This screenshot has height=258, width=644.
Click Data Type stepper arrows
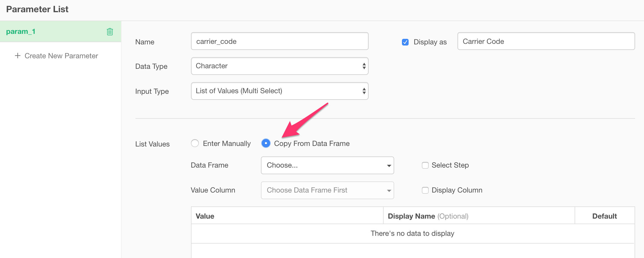pyautogui.click(x=364, y=66)
